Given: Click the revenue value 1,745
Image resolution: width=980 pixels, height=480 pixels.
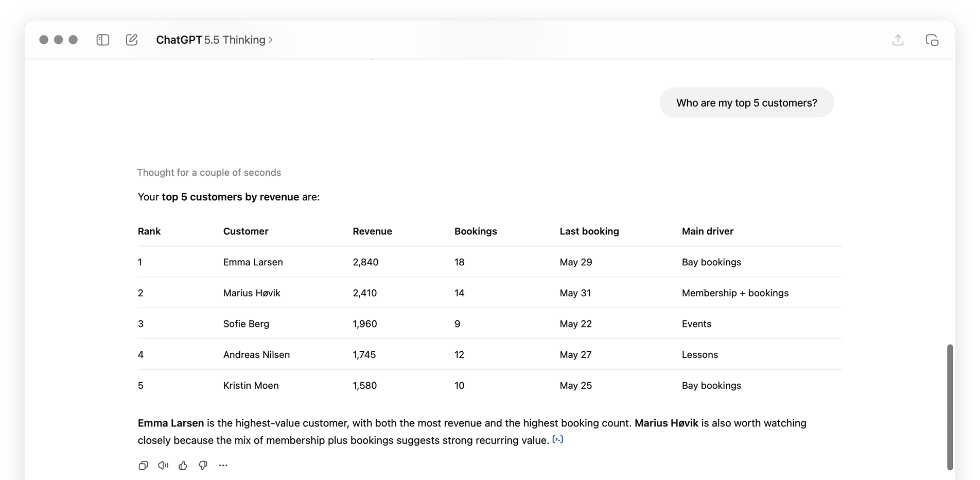Looking at the screenshot, I should click(364, 355).
